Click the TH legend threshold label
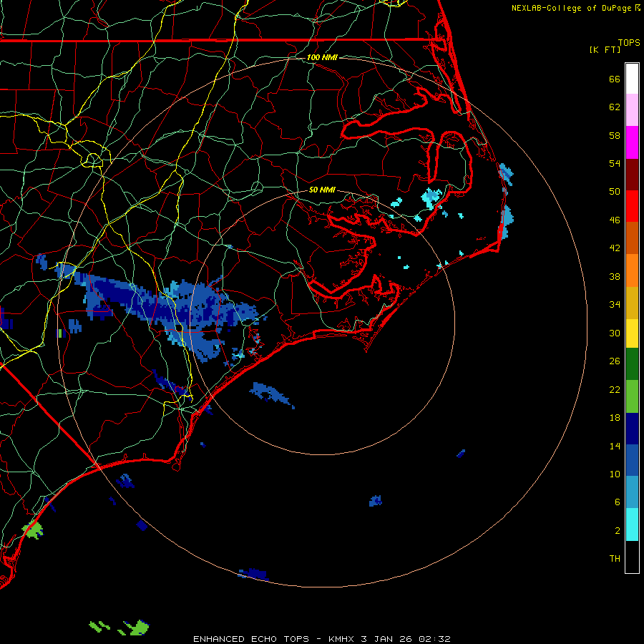 click(615, 559)
